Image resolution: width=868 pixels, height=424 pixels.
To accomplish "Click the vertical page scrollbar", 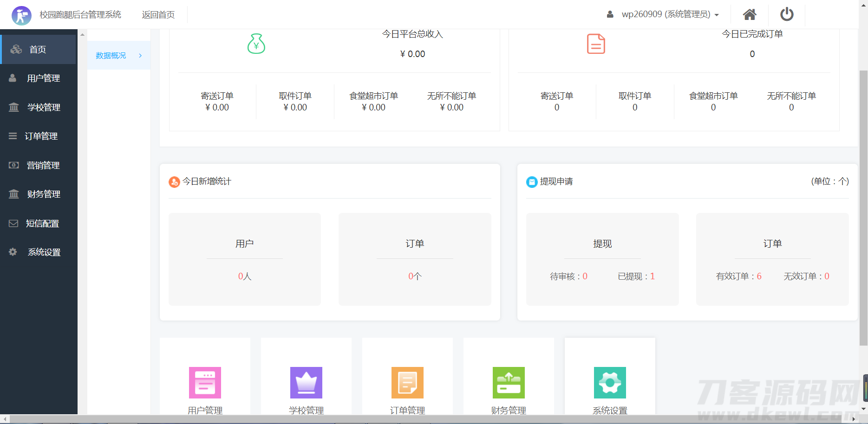I will (x=863, y=209).
